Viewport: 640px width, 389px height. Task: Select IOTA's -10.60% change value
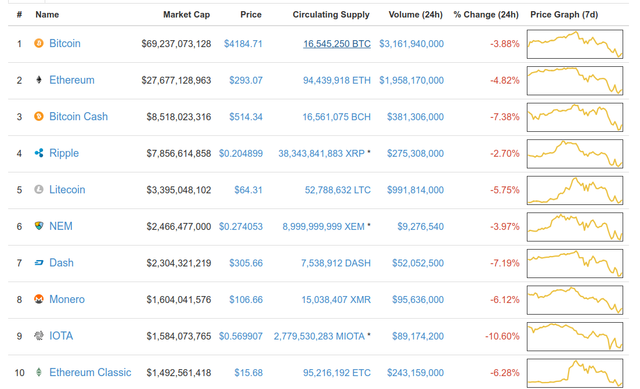[x=502, y=336]
